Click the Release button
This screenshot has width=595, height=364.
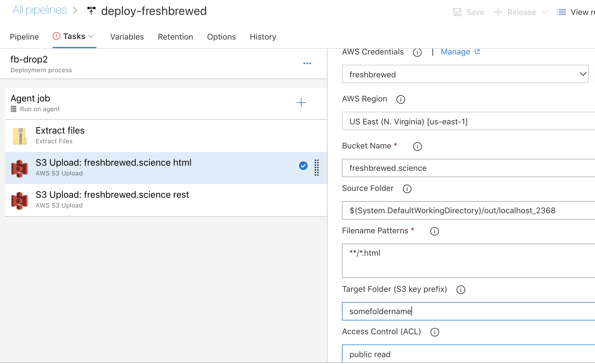[521, 12]
